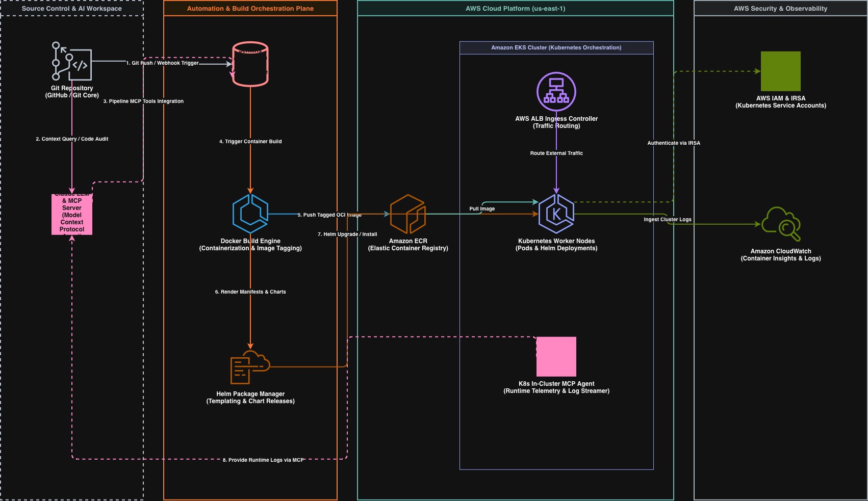Click the Amazon CloudWatch icon
The image size is (868, 501).
point(781,224)
